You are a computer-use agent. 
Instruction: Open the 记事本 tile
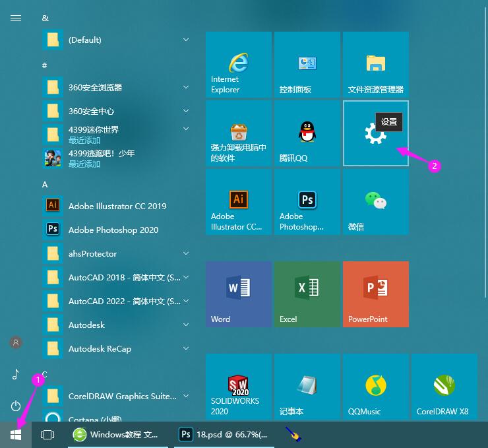(307, 387)
